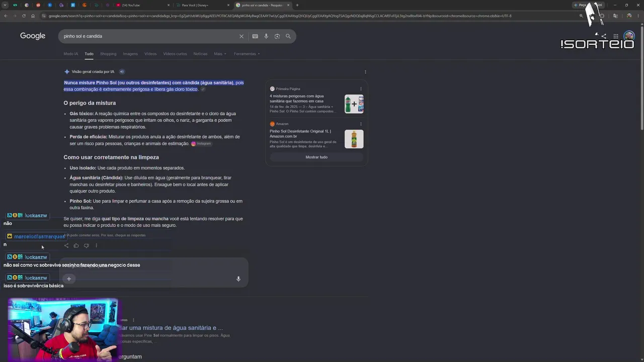Open Vídeos curtos results
The height and width of the screenshot is (362, 644).
(x=175, y=54)
